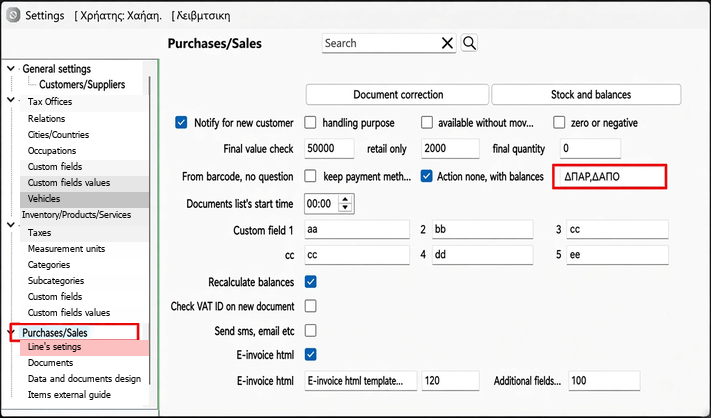
Task: Edit Custom field 1 value aa
Action: [x=357, y=229]
